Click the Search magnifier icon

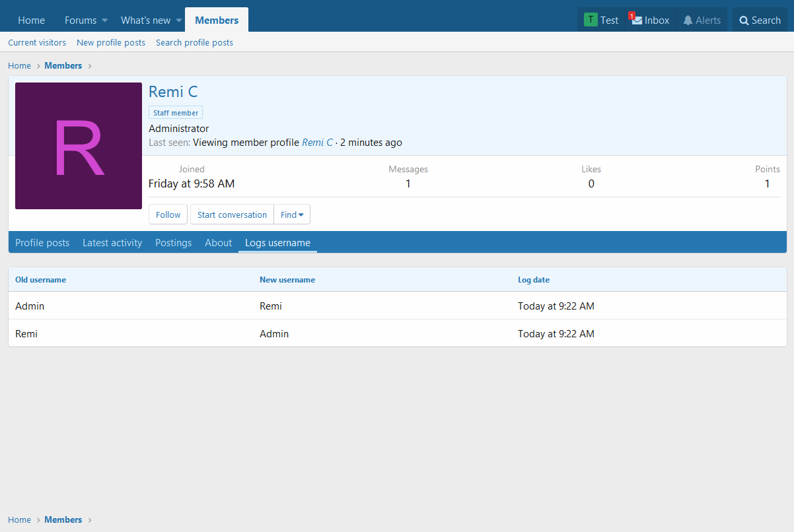pyautogui.click(x=744, y=20)
